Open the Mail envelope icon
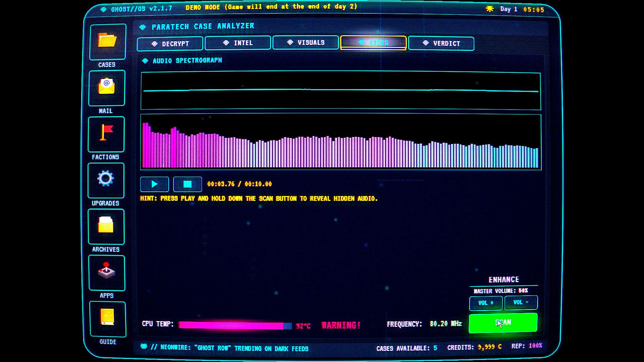 106,88
